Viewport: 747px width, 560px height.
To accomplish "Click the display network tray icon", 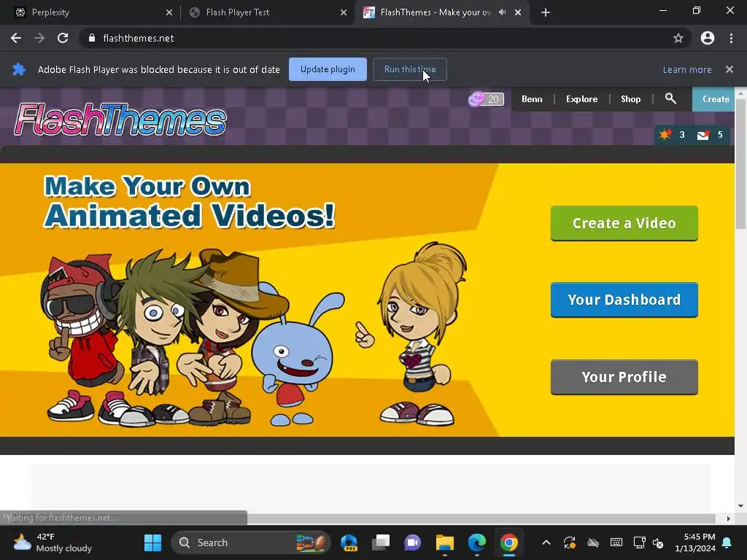I will pos(639,542).
